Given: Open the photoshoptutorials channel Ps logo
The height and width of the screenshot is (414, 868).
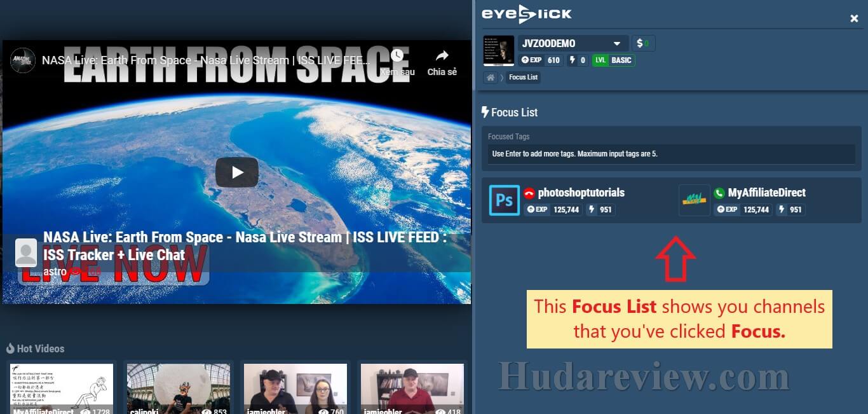Looking at the screenshot, I should point(505,200).
